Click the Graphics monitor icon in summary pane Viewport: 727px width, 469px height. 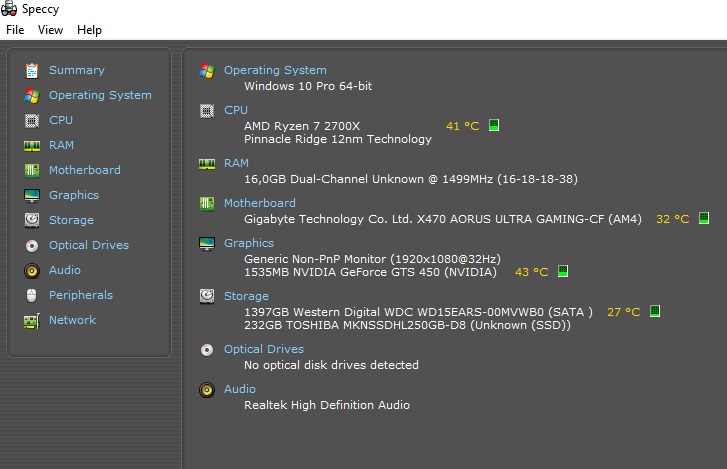coord(207,243)
